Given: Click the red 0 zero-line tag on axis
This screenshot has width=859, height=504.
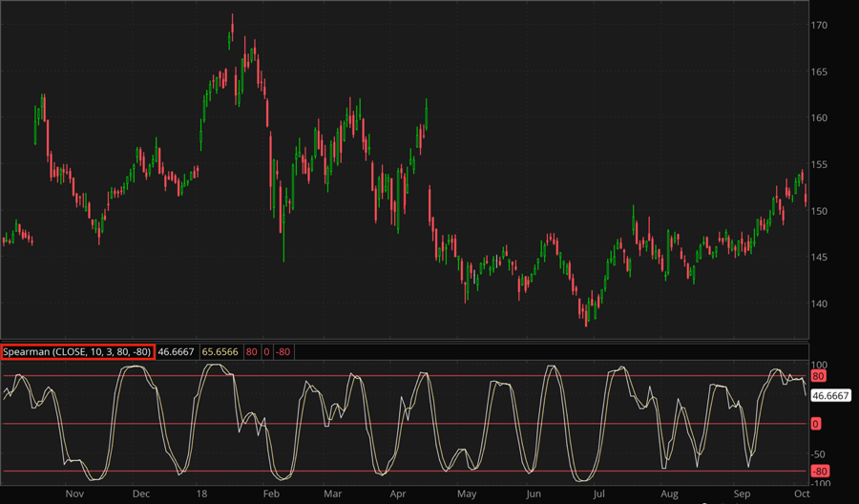Looking at the screenshot, I should [x=814, y=424].
